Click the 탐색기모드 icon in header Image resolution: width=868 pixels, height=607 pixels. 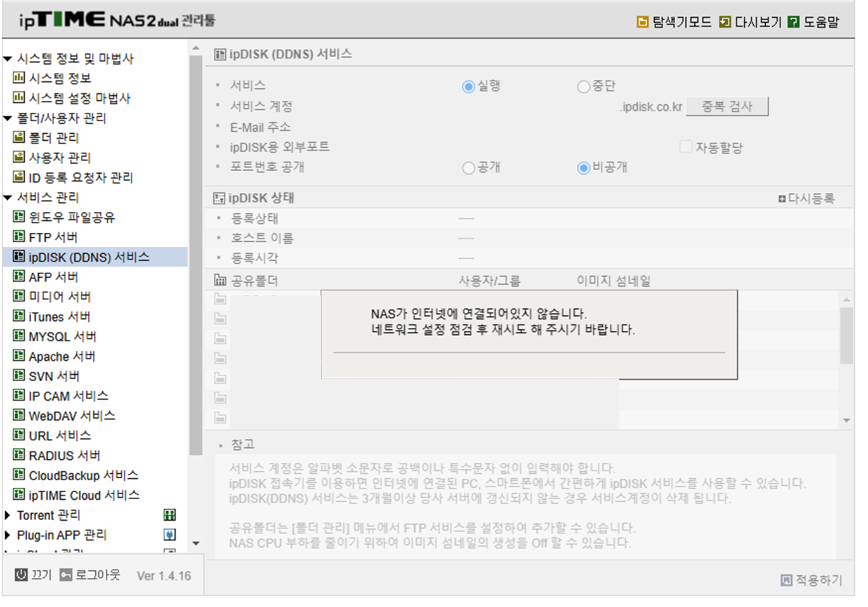[642, 22]
